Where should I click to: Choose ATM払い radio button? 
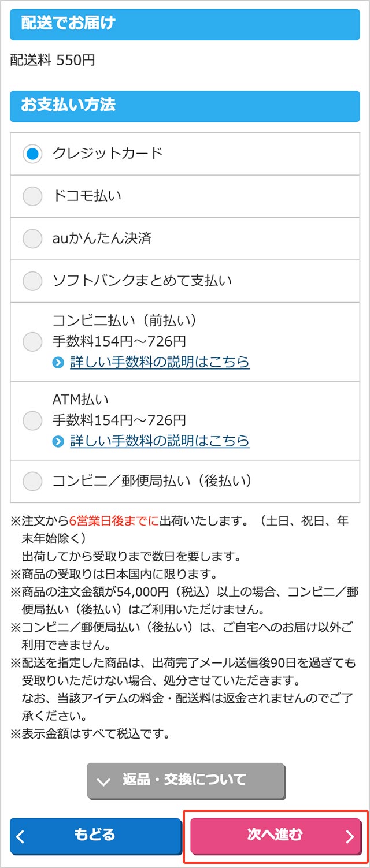pyautogui.click(x=32, y=420)
